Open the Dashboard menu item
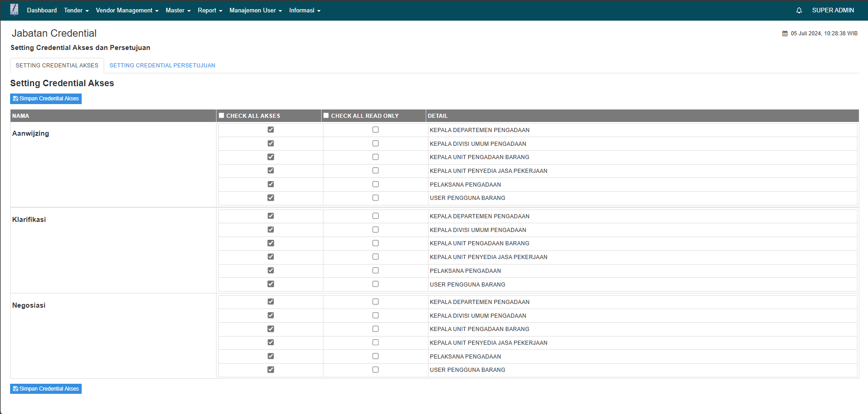Viewport: 868px width, 414px height. click(42, 10)
